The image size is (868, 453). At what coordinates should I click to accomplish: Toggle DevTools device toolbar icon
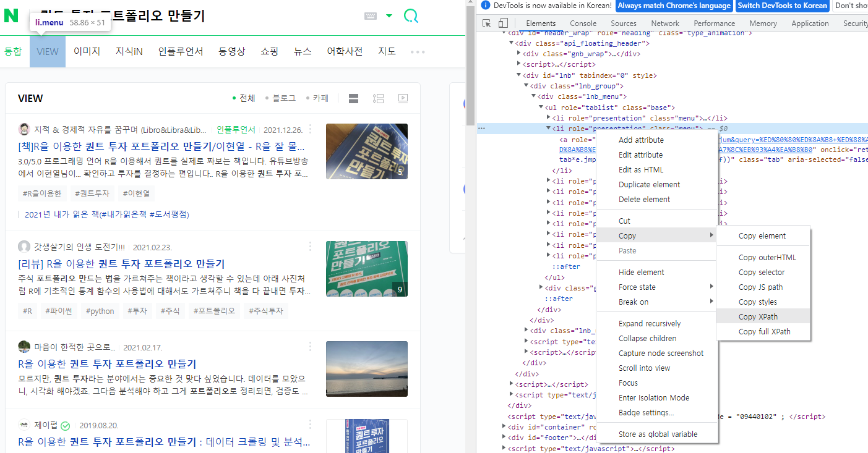(x=503, y=23)
